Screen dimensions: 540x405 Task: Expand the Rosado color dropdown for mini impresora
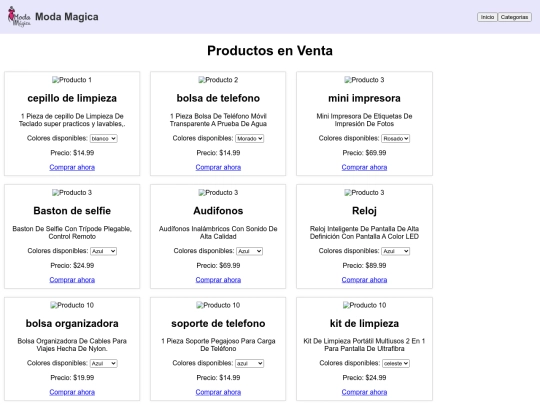point(395,138)
